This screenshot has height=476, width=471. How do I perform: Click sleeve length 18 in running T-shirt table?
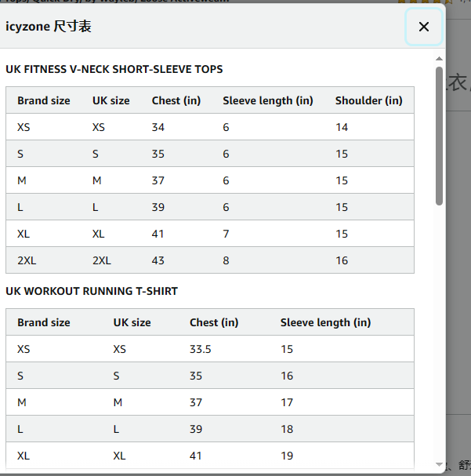point(287,429)
